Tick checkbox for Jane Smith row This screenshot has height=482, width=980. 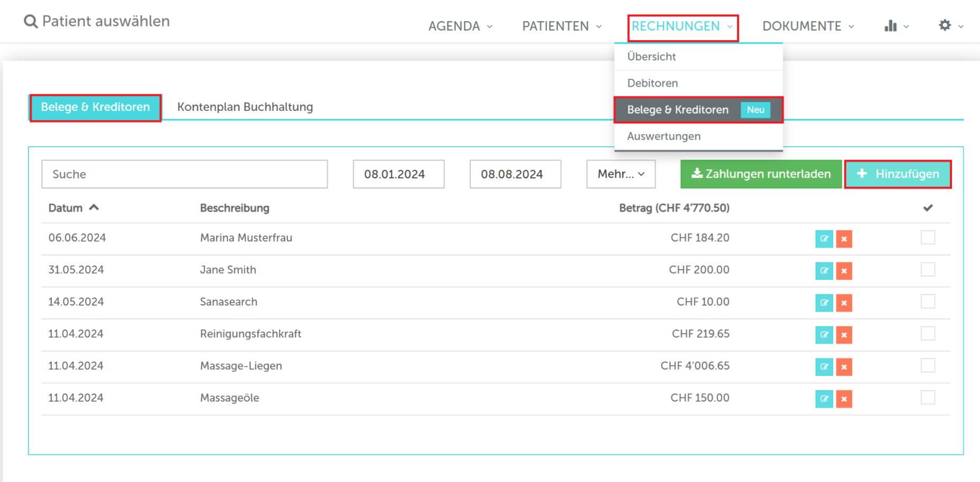coord(928,269)
